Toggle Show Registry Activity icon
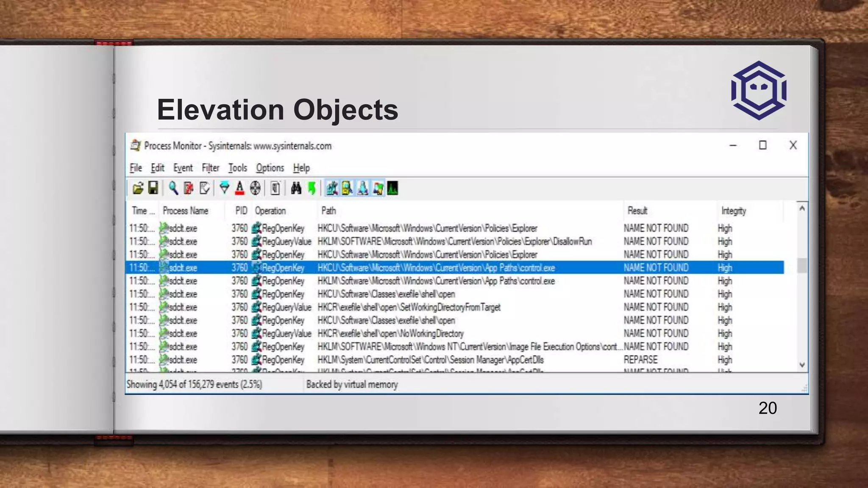 pos(332,188)
